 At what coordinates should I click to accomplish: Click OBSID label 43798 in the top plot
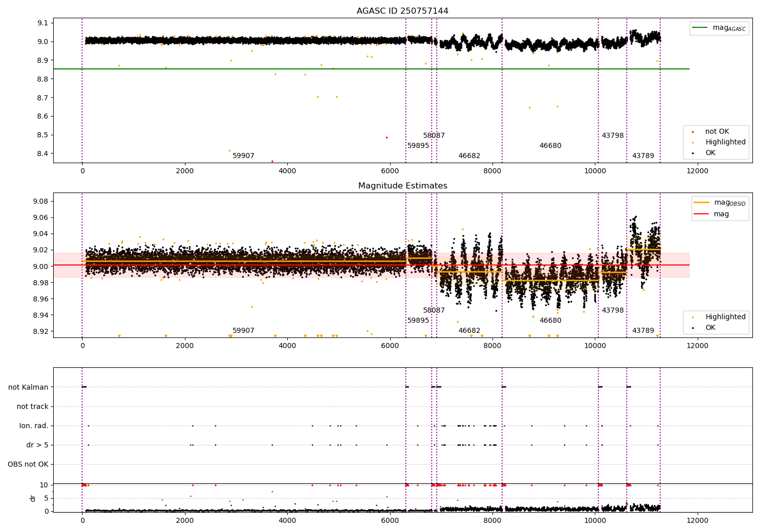[613, 136]
